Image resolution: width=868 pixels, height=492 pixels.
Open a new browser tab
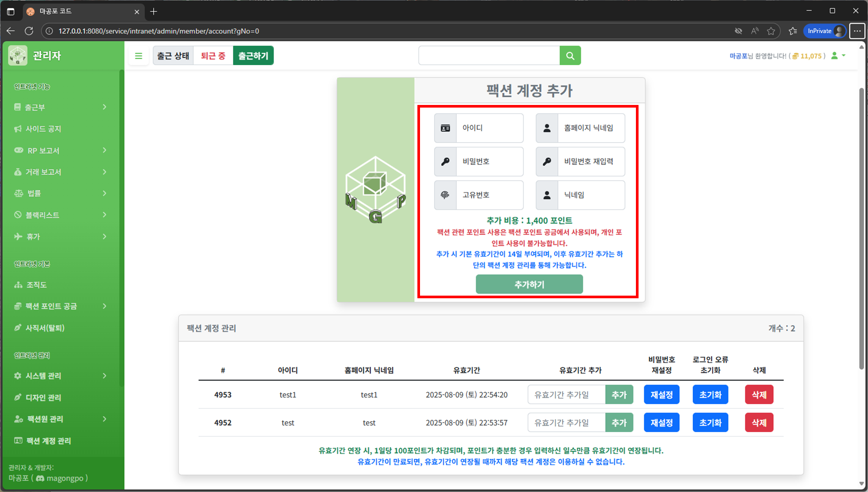click(153, 12)
